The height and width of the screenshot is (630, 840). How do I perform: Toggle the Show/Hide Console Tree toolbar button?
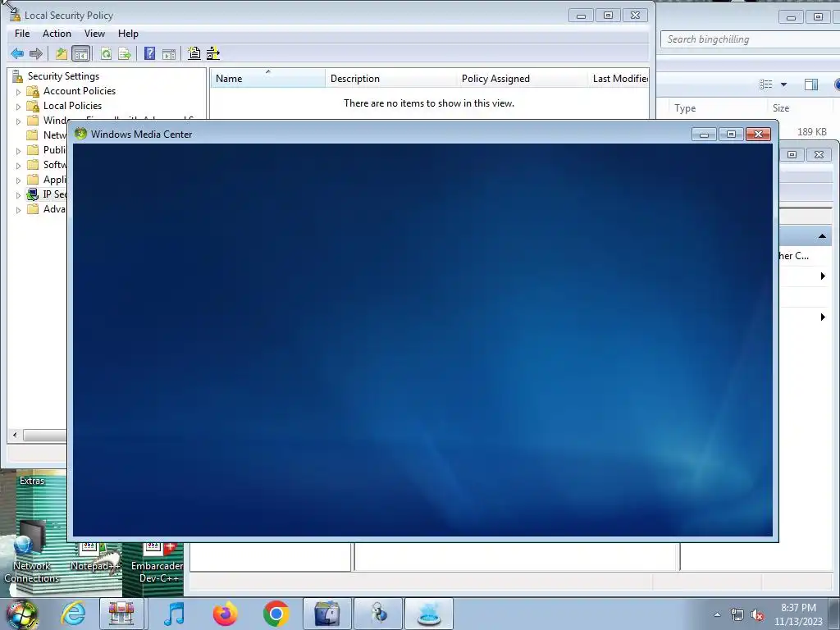81,53
